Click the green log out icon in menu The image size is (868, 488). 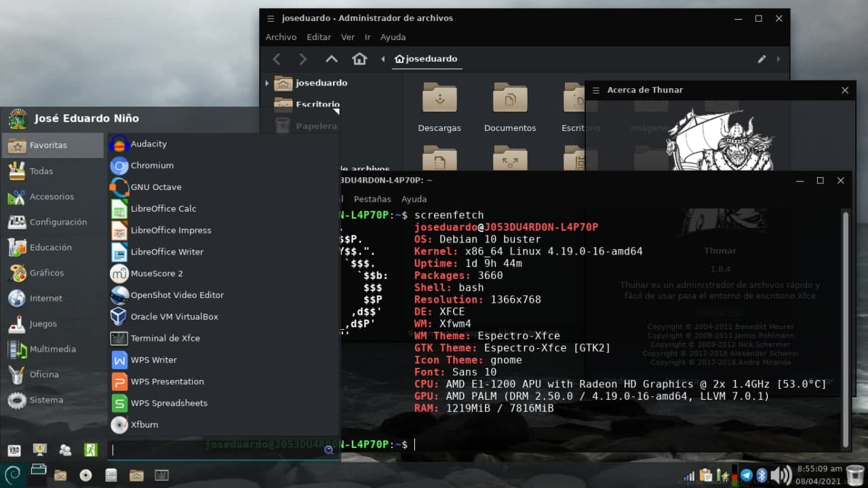[x=90, y=450]
